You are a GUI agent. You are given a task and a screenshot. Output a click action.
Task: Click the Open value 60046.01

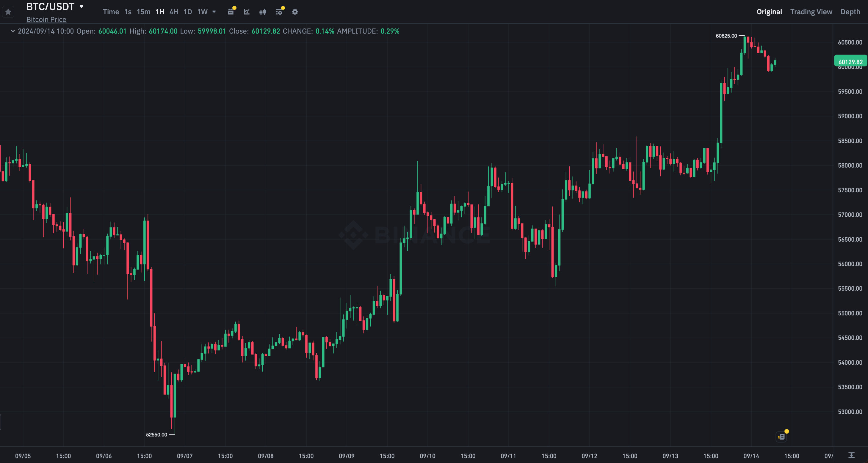112,31
